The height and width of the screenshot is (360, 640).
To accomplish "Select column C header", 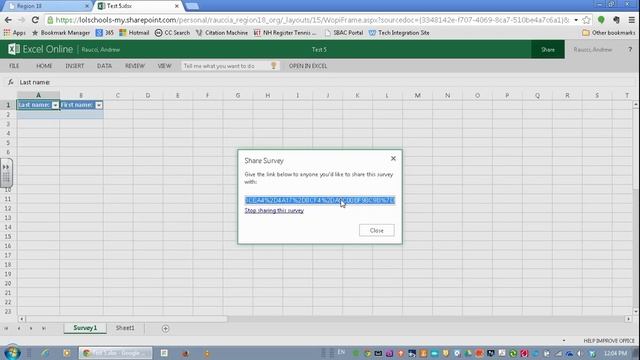I will (118, 96).
